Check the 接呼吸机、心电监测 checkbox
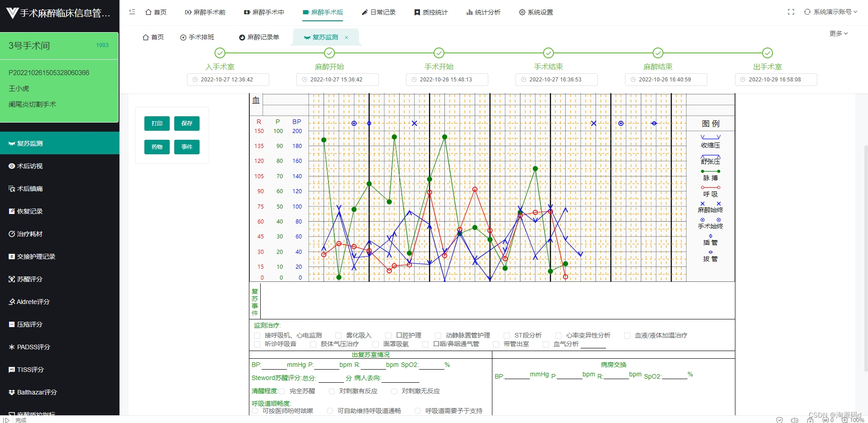The width and height of the screenshot is (868, 423). 257,336
